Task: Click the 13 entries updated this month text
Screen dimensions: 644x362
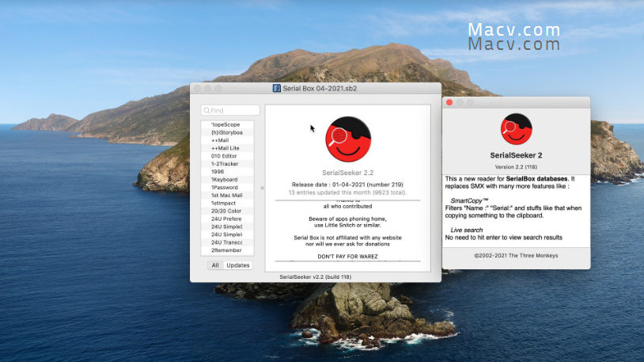Action: pyautogui.click(x=347, y=192)
